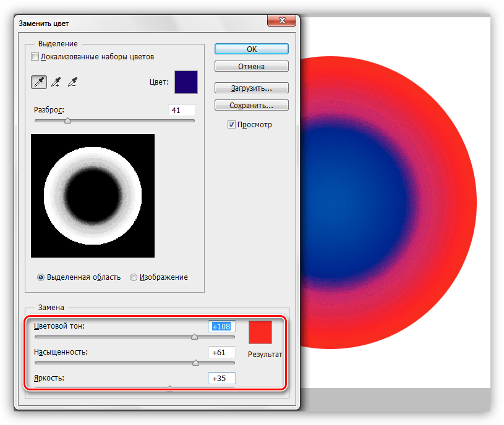Open the Загрузить... dialog
This screenshot has height=425, width=504.
(x=251, y=88)
